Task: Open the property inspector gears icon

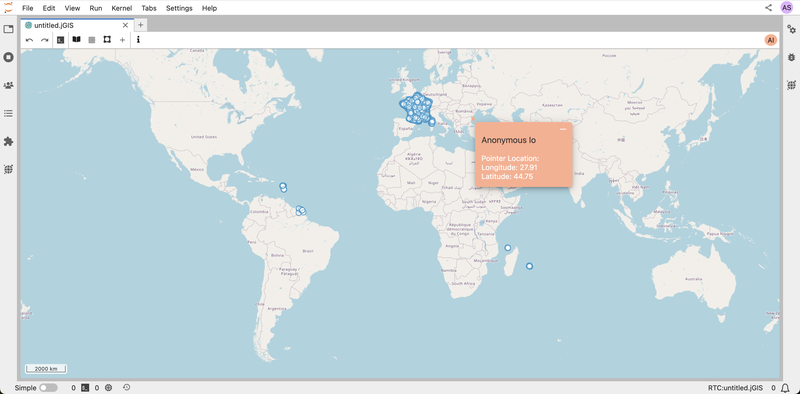Action: 791,29
